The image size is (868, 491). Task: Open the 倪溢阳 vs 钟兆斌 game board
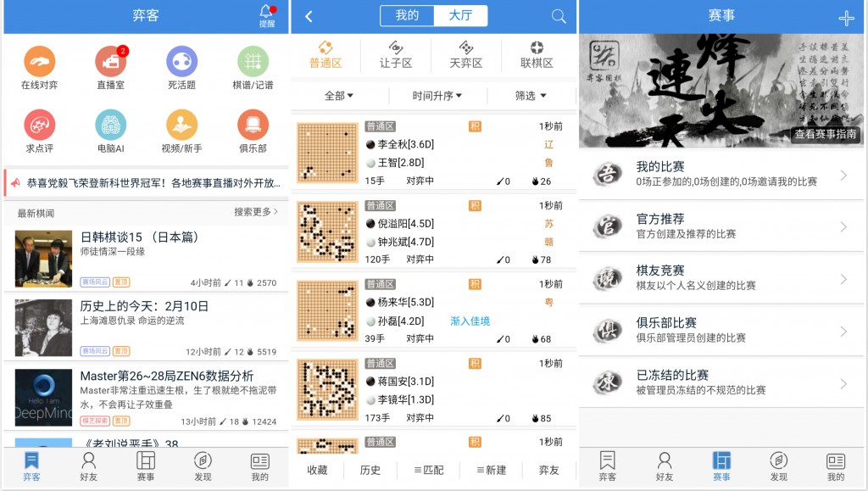(328, 232)
